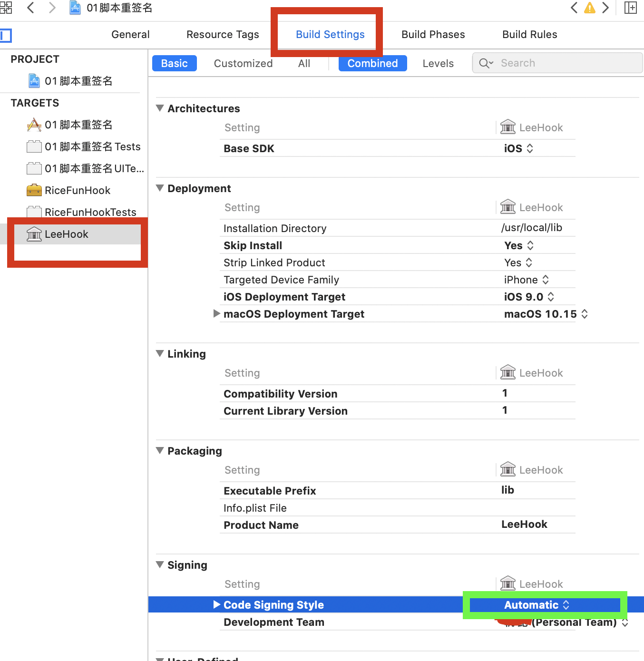
Task: Click the project file icon in breadcrumb
Action: [x=75, y=8]
